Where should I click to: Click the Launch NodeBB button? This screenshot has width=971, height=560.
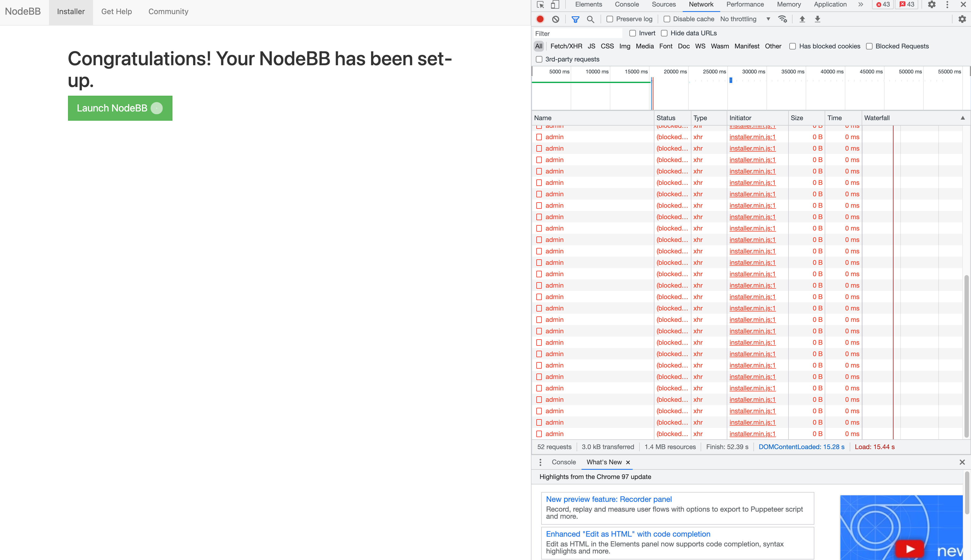(x=120, y=108)
